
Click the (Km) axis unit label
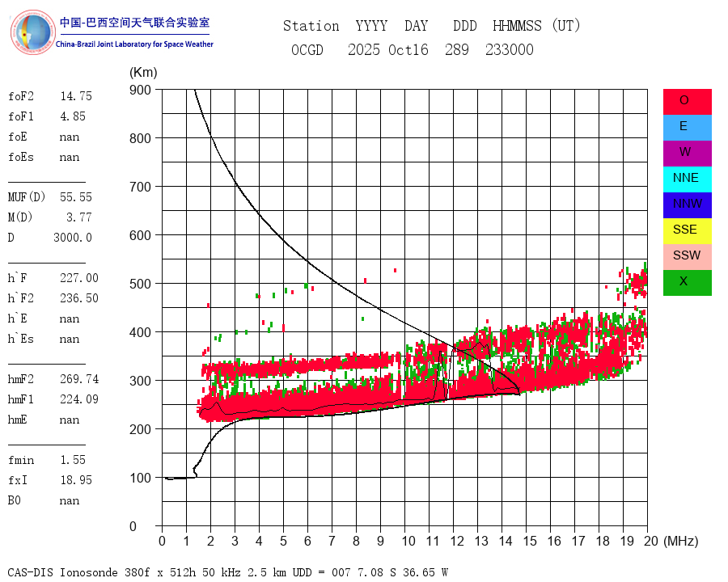143,73
